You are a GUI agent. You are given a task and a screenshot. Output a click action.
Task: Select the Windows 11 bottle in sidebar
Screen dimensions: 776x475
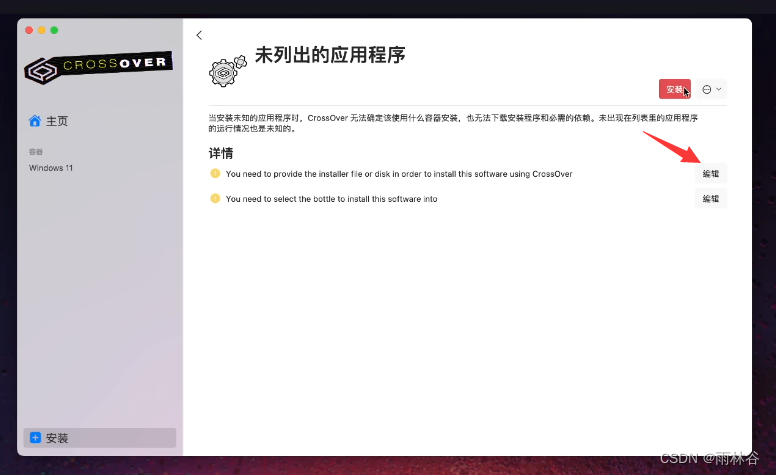coord(51,168)
